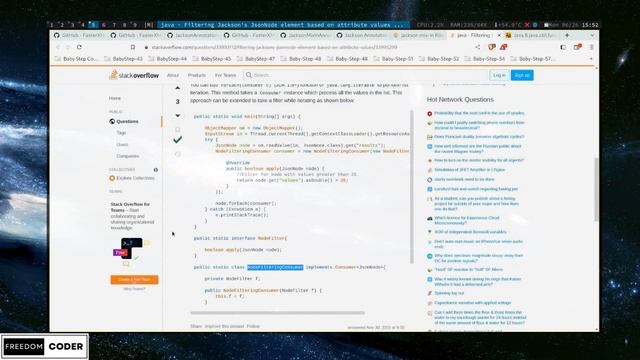The width and height of the screenshot is (640, 360).
Task: Open the wallet icon with notification badge
Action: 577,47
